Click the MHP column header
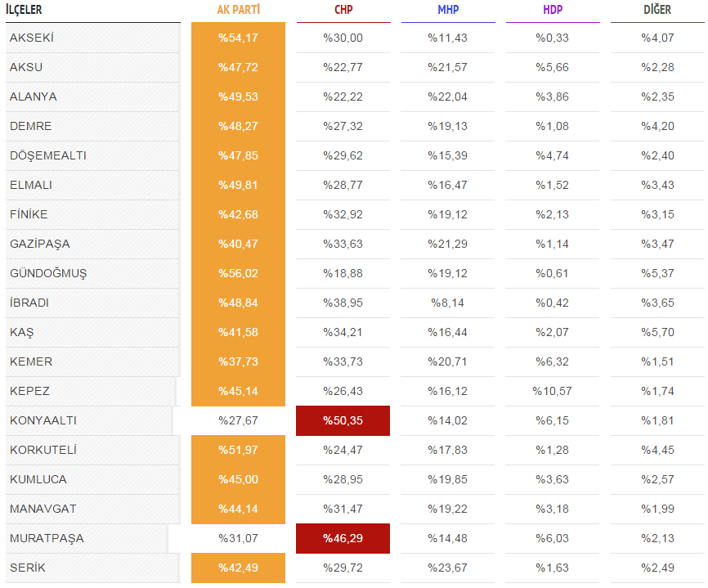 (x=448, y=10)
